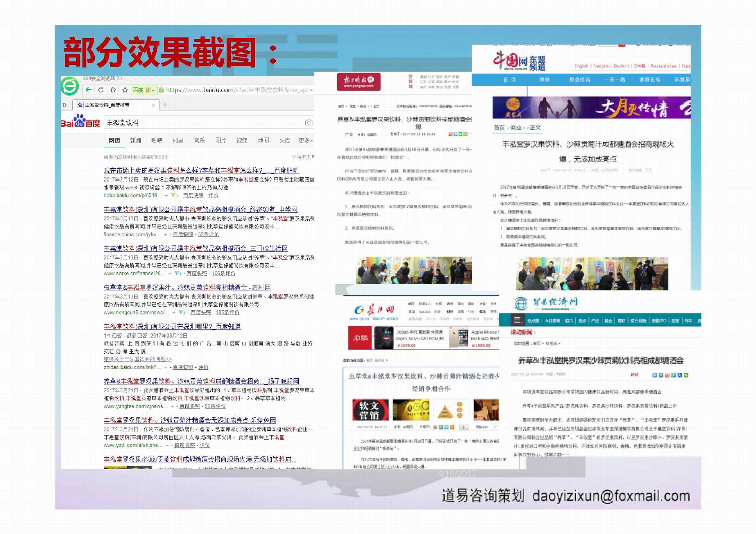The height and width of the screenshot is (534, 756).
Task: Click 教育在线 in the China.com nav bar
Action: 650,80
